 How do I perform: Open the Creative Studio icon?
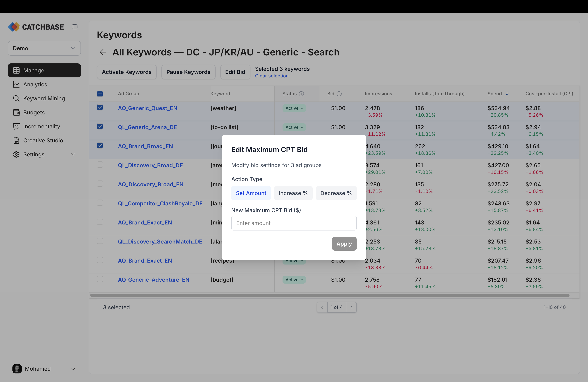tap(16, 140)
